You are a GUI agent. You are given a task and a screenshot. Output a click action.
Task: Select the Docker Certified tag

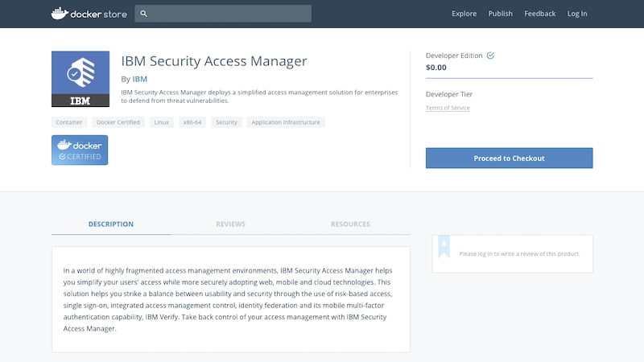click(118, 122)
